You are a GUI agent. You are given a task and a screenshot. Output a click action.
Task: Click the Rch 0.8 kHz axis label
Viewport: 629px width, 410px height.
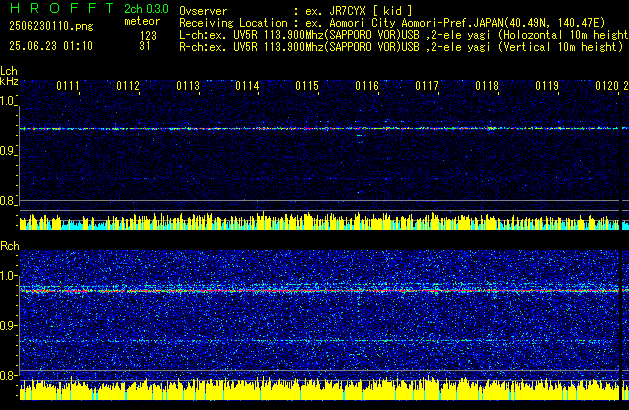(7, 375)
